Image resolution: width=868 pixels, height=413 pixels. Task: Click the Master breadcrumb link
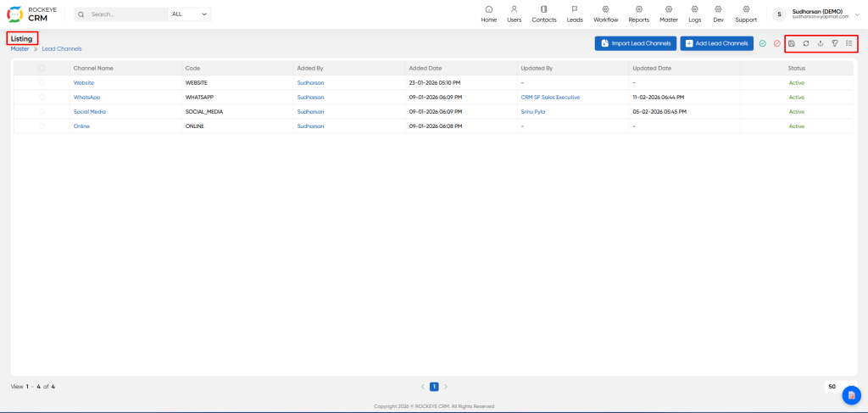pos(20,48)
